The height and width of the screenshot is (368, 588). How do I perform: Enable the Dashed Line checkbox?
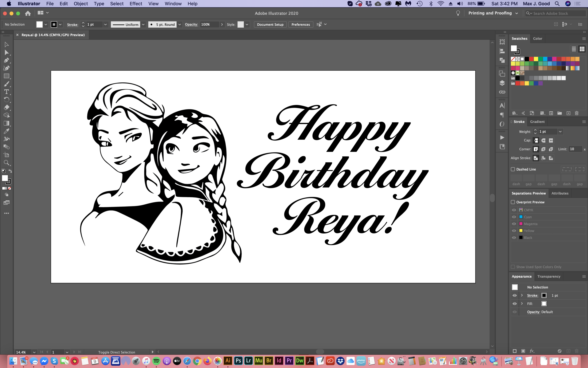pyautogui.click(x=513, y=169)
